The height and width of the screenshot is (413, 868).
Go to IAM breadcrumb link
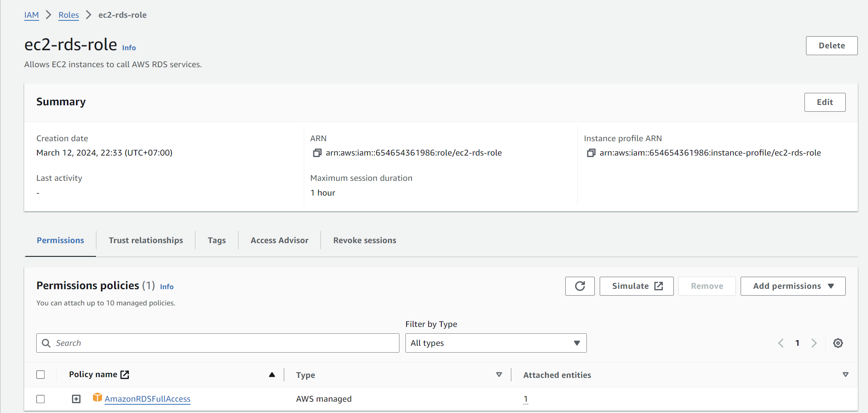31,15
